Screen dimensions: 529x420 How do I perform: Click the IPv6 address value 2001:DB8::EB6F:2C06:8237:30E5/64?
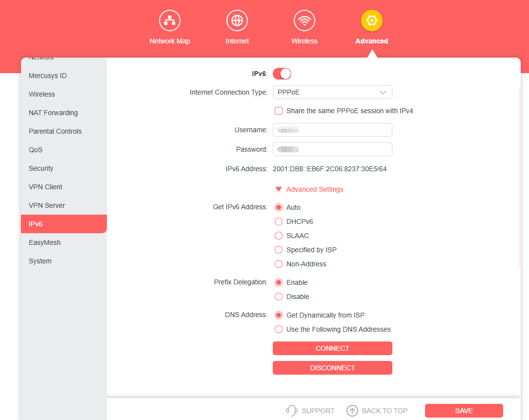pyautogui.click(x=329, y=169)
